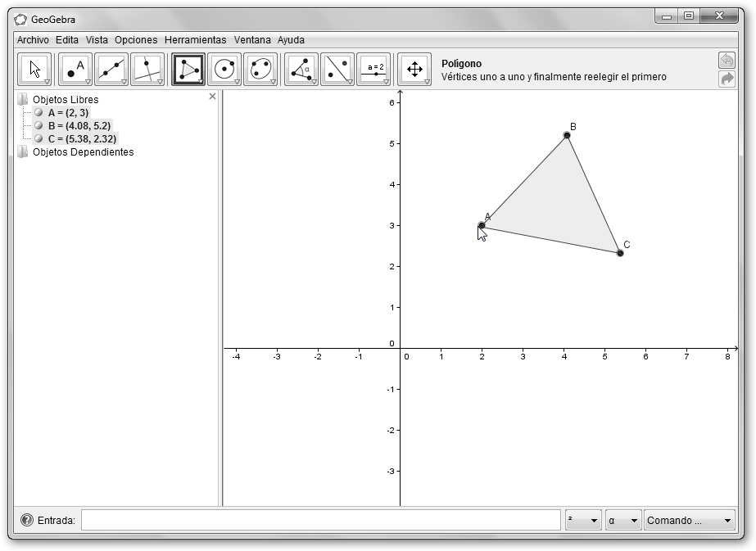Select the Slider a=2 tool
756x551 pixels.
click(373, 70)
